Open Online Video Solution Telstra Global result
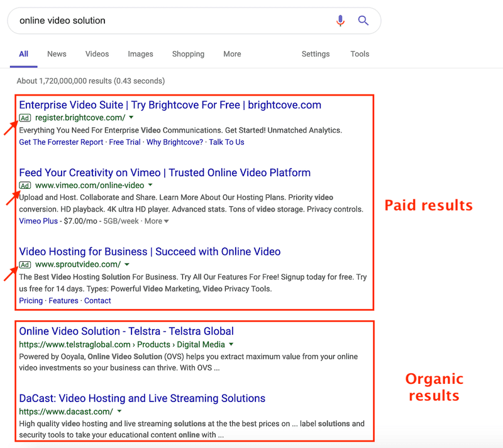Image resolution: width=503 pixels, height=448 pixels. [x=126, y=331]
